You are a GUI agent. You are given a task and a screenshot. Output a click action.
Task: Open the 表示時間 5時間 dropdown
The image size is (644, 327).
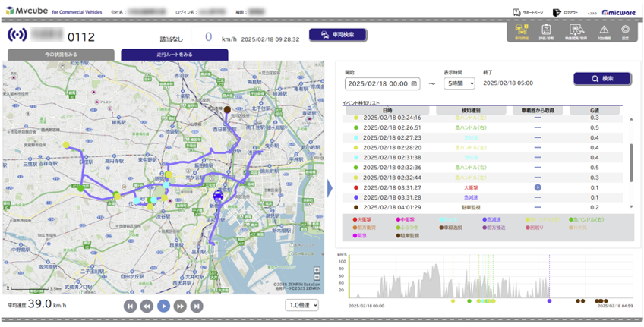pyautogui.click(x=459, y=83)
